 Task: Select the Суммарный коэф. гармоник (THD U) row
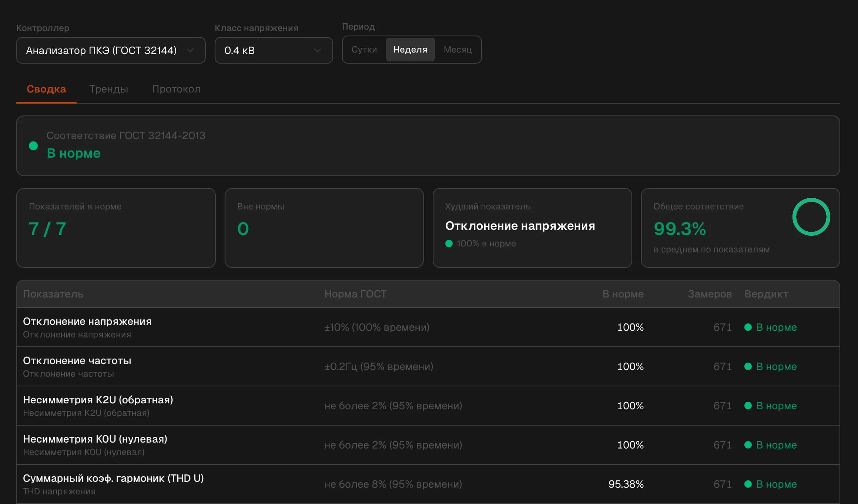click(428, 484)
